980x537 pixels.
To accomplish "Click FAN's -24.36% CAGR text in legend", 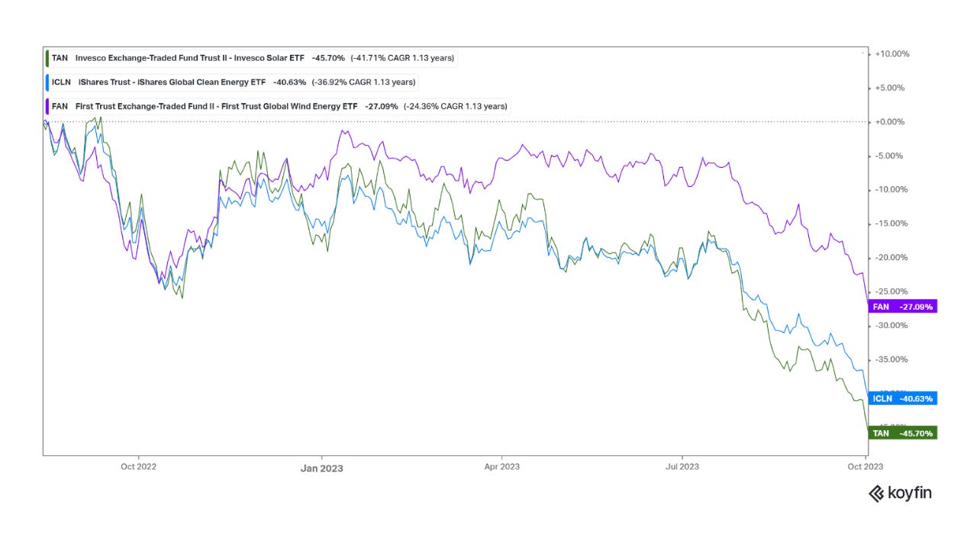I will click(456, 106).
